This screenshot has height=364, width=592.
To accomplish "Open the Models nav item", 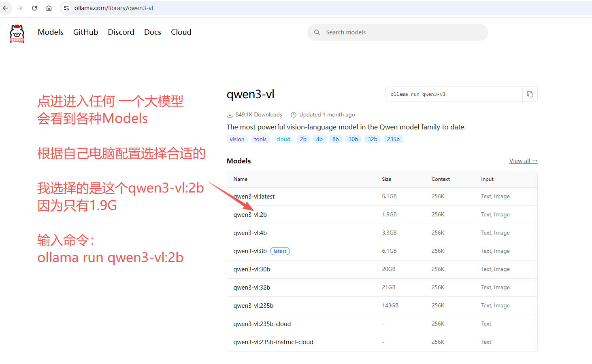I will point(51,32).
